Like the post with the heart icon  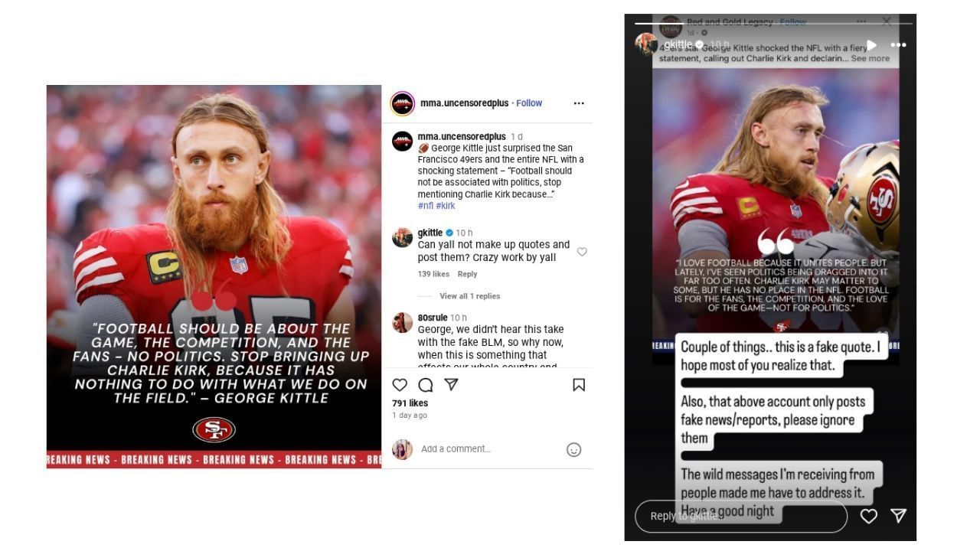coord(400,385)
